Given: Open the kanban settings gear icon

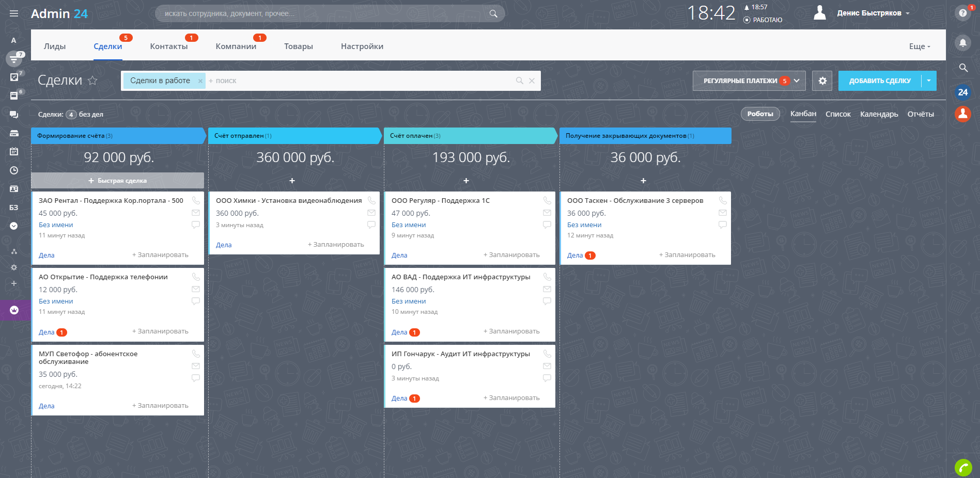Looking at the screenshot, I should tap(822, 81).
